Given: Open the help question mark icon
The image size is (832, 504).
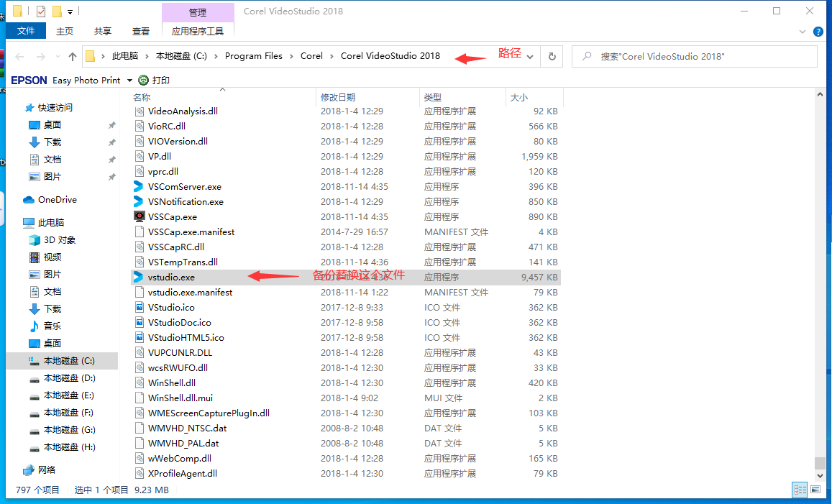Looking at the screenshot, I should click(x=818, y=32).
